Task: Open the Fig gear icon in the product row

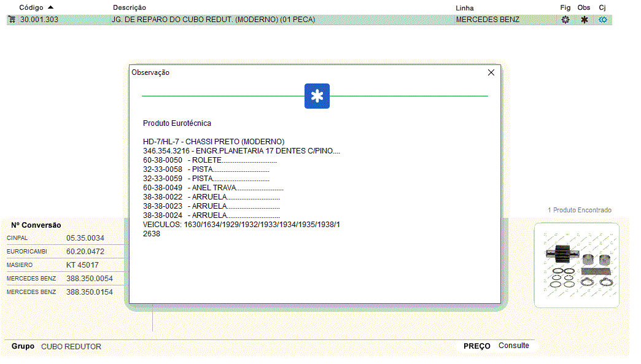Action: coord(565,20)
